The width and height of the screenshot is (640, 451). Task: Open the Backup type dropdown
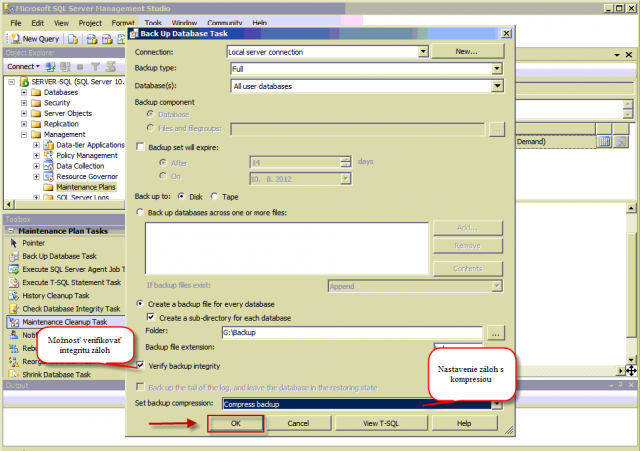click(497, 69)
